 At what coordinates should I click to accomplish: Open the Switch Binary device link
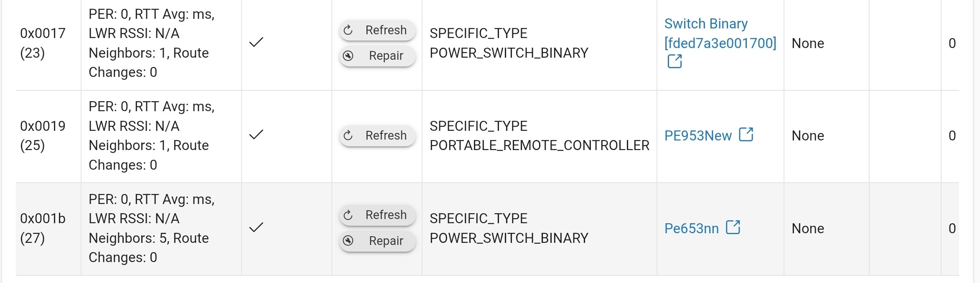[x=720, y=33]
